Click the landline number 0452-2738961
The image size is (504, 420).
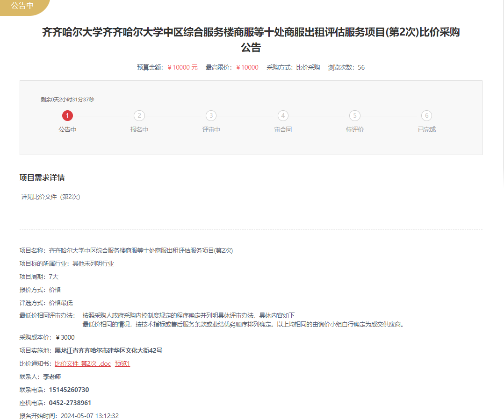70,403
